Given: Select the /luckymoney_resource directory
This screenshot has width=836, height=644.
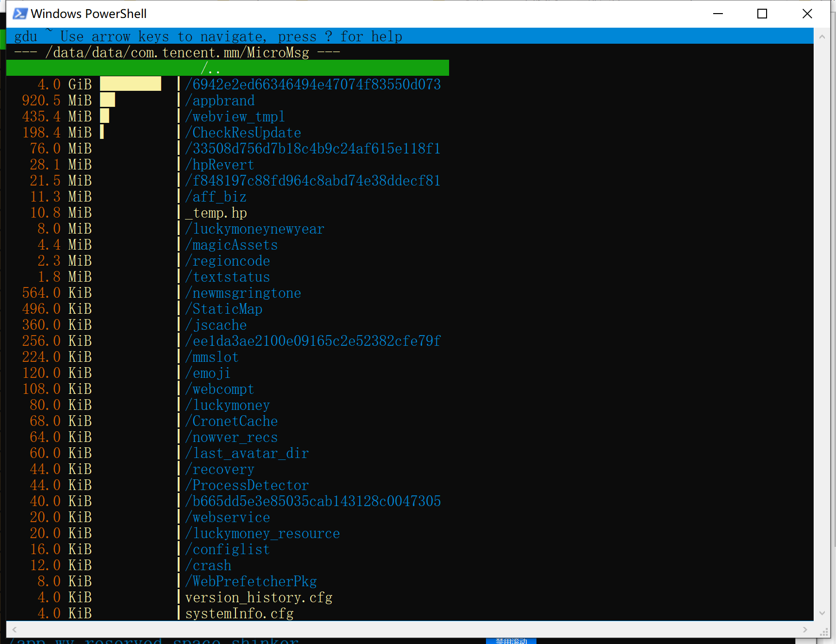Looking at the screenshot, I should coord(263,533).
